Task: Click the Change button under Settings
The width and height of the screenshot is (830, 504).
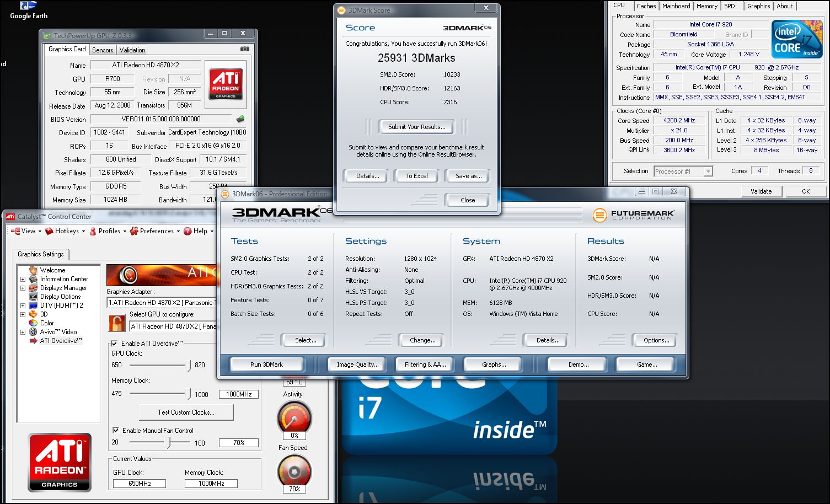Action: (x=422, y=340)
